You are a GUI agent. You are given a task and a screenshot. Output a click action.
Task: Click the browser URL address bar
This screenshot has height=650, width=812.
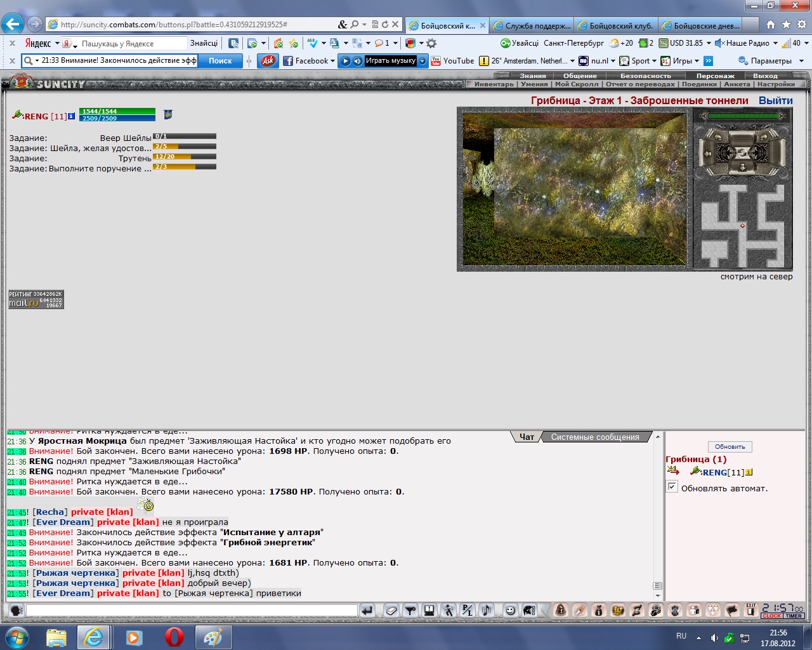tap(197, 25)
